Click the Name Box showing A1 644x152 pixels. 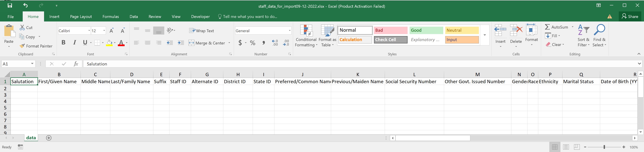[x=15, y=64]
